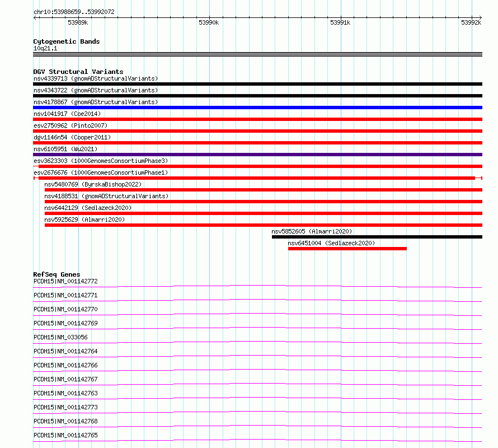Click the Cytogenetic Bands track title
This screenshot has height=448, width=498.
pyautogui.click(x=67, y=41)
